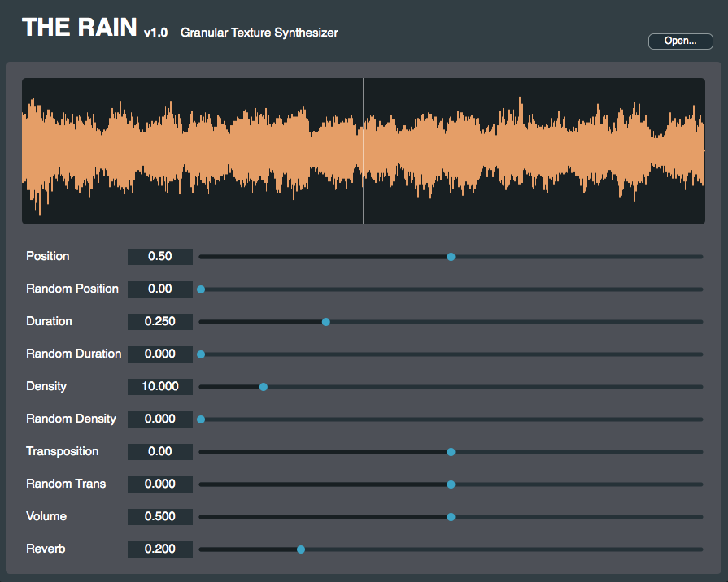Click the Transposition slider handle
This screenshot has width=728, height=582.
click(451, 452)
